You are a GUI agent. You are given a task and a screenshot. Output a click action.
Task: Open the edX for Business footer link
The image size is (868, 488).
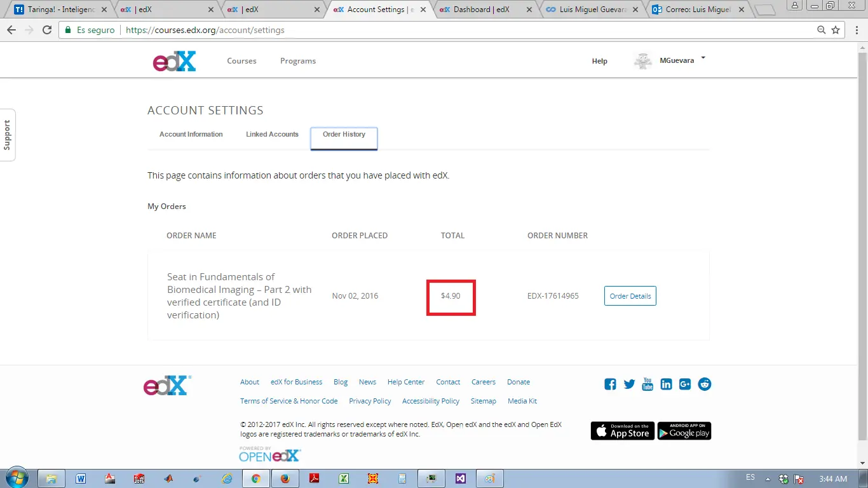pyautogui.click(x=296, y=382)
